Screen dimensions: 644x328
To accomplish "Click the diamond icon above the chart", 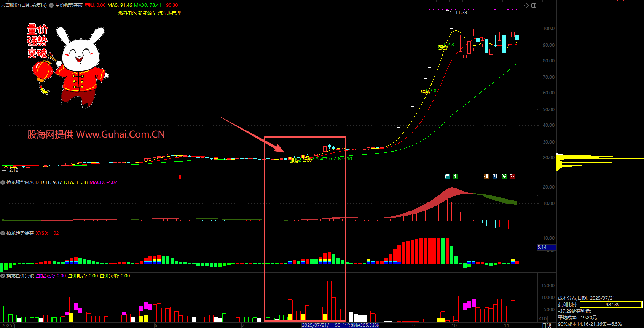I will [527, 5].
